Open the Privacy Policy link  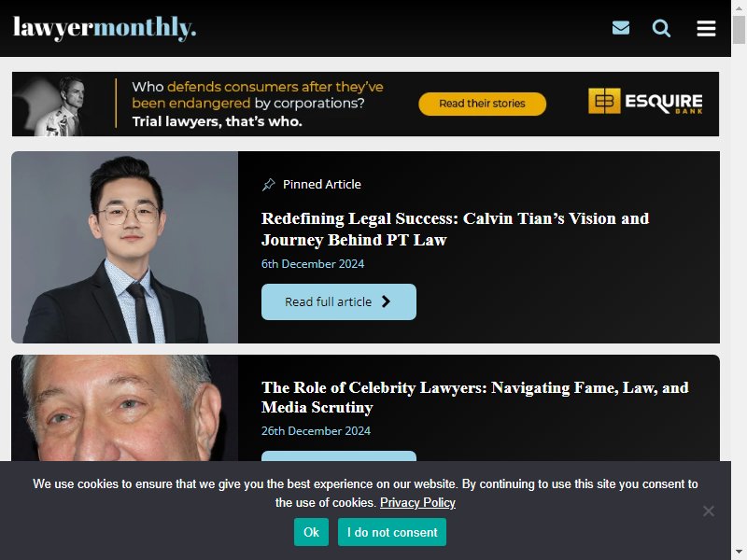(417, 503)
